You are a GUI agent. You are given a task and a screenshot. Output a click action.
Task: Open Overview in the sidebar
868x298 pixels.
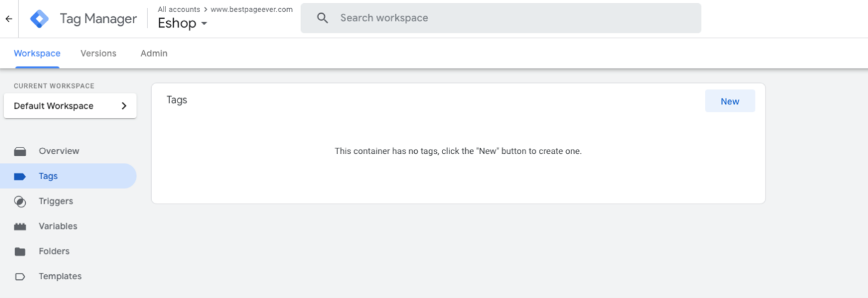[68, 151]
